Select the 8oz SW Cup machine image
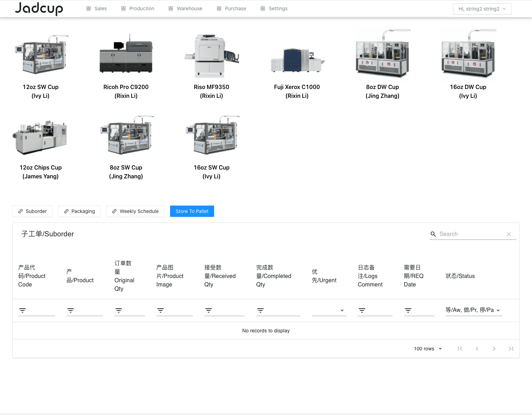 (126, 135)
